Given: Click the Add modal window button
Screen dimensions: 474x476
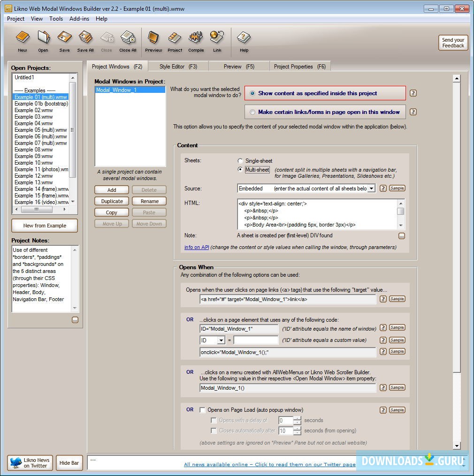Looking at the screenshot, I should 112,190.
